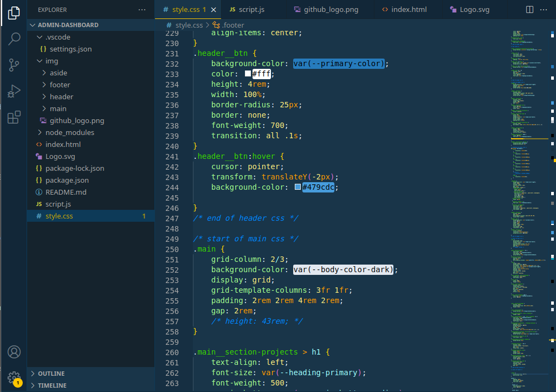The image size is (556, 392).
Task: Collapse the .vscode folder
Action: click(40, 37)
